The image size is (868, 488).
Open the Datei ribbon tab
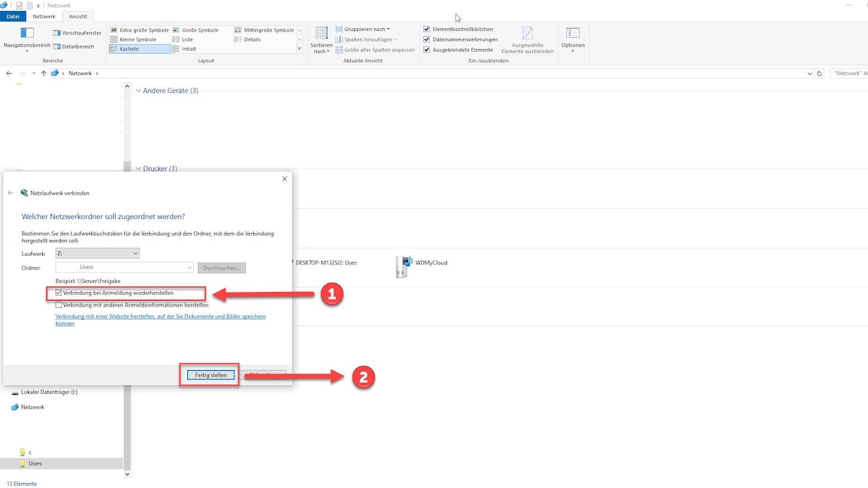coord(13,16)
